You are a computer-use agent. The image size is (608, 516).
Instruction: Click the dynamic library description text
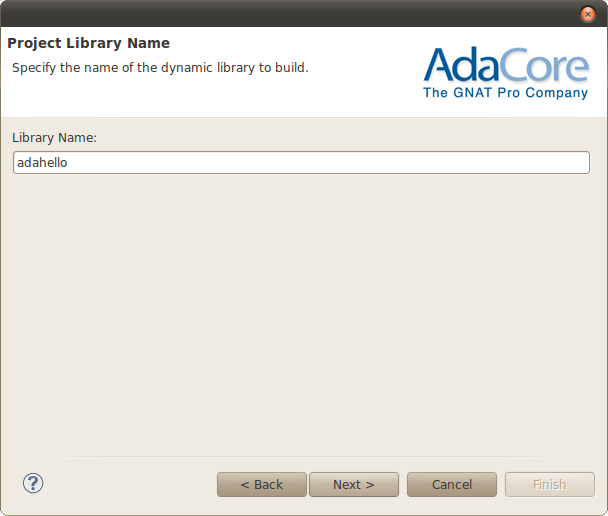click(x=160, y=68)
